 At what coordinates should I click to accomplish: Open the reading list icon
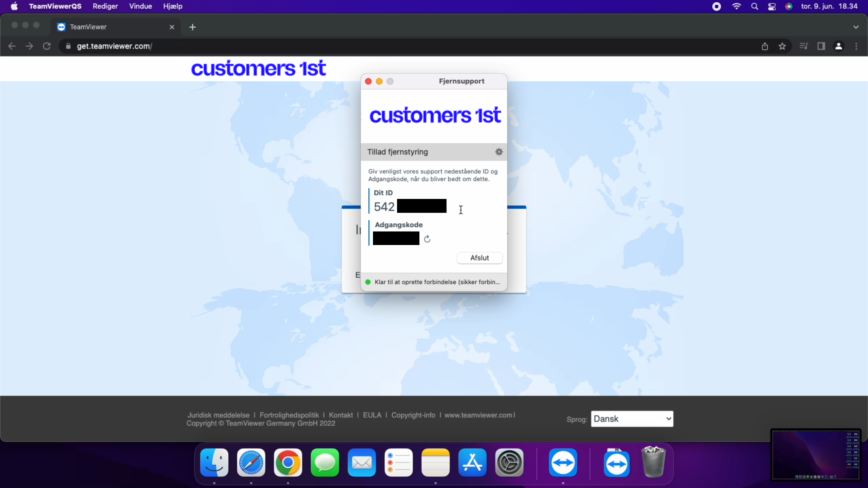pyautogui.click(x=804, y=46)
